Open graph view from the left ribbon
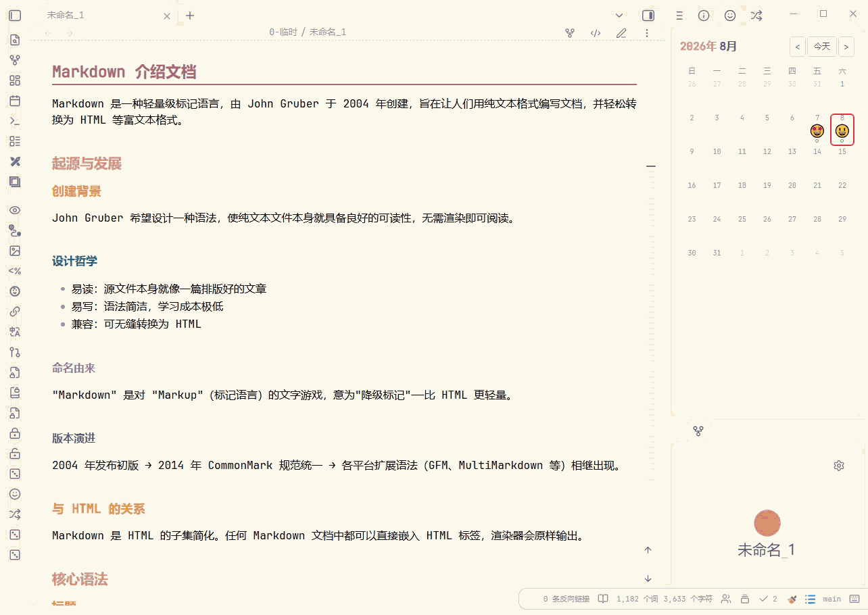The width and height of the screenshot is (868, 615). point(15,60)
